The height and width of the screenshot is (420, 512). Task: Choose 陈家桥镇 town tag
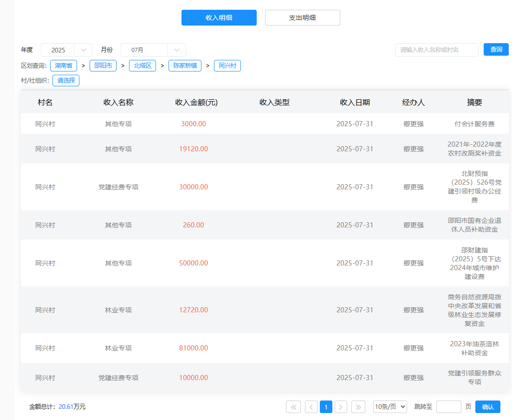185,66
